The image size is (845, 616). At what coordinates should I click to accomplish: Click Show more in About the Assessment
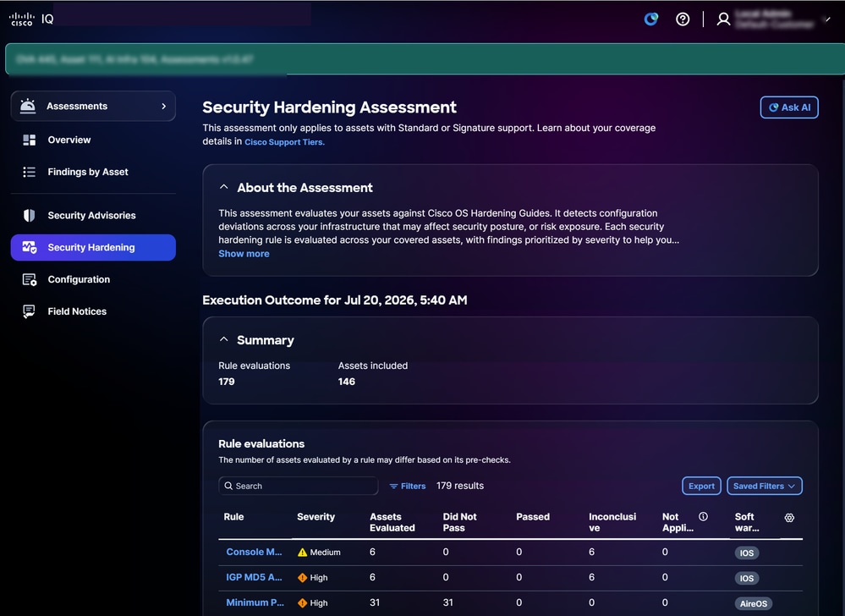pos(244,254)
